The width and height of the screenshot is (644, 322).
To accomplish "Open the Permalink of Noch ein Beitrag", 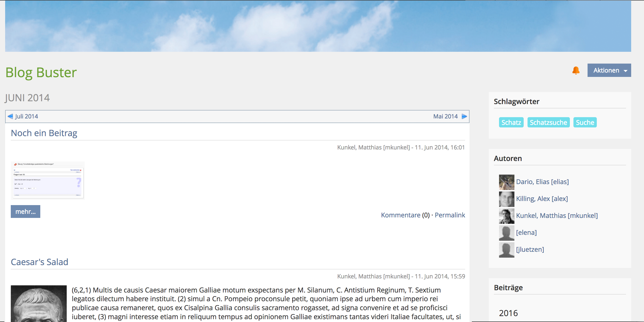I will tap(450, 215).
